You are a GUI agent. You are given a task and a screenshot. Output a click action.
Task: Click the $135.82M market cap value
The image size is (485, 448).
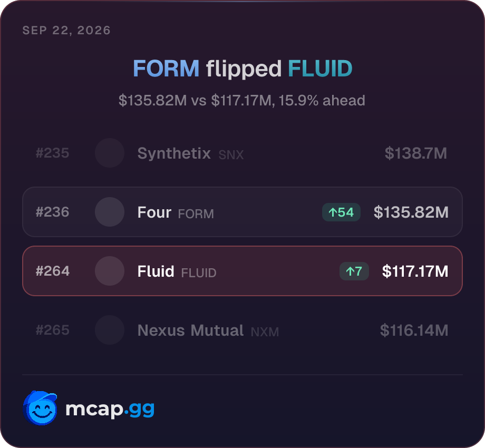pyautogui.click(x=411, y=212)
